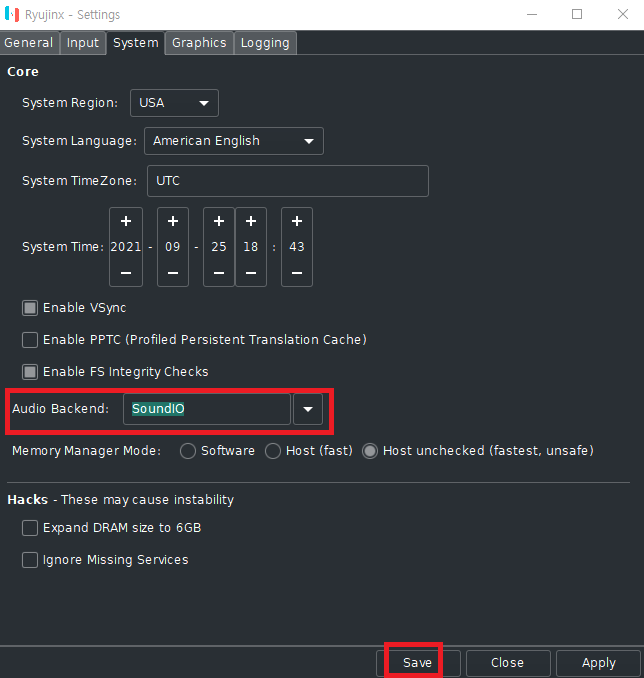This screenshot has height=678, width=644.
Task: Select Host (fast) memory manager mode
Action: [273, 451]
